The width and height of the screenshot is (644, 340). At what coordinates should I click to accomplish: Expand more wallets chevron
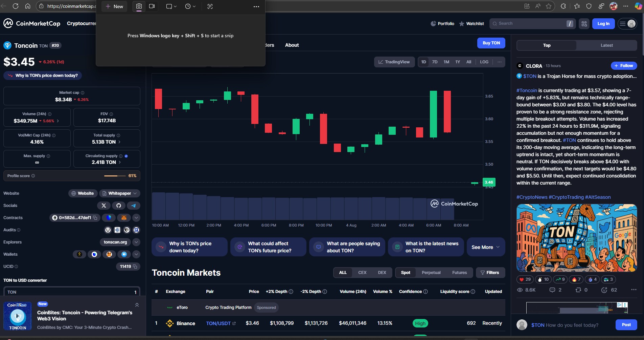click(x=136, y=254)
